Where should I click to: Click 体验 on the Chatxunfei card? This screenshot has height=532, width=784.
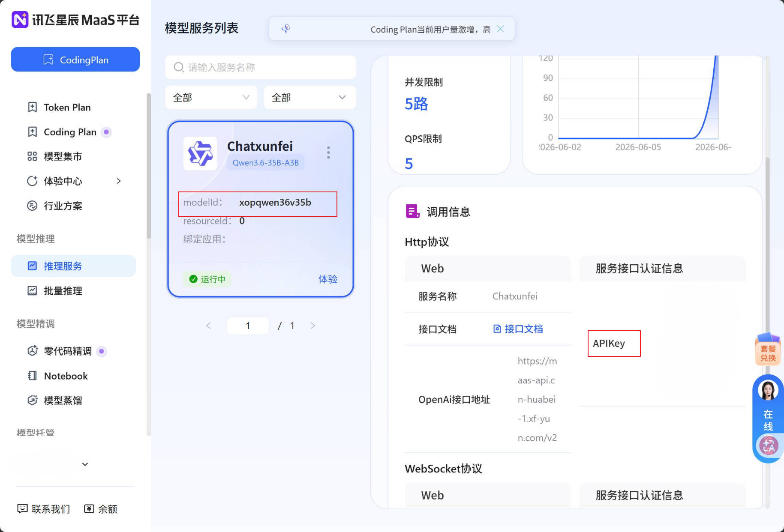(x=328, y=279)
